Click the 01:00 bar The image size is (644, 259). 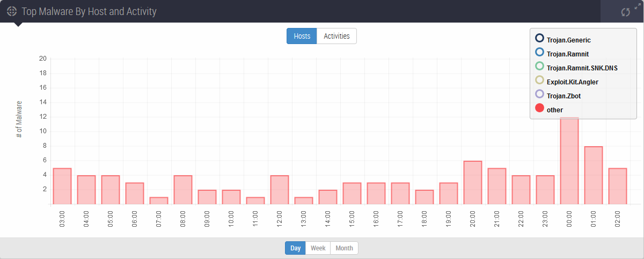tap(594, 176)
